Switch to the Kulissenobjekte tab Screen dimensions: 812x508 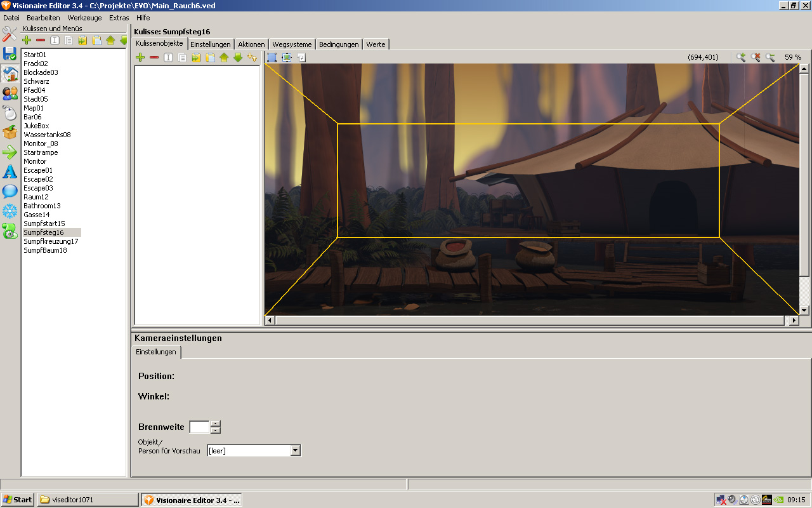[159, 43]
